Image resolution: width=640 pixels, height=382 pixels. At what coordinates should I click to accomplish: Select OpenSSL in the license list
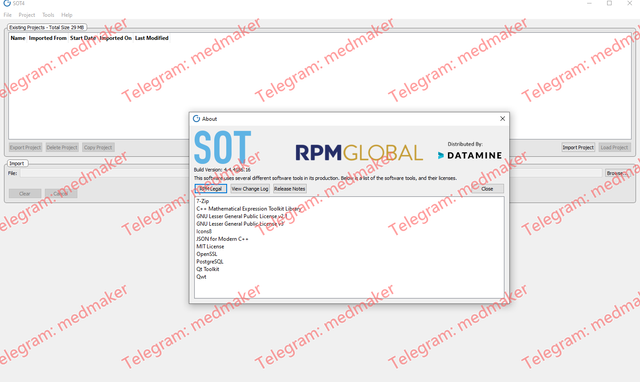click(x=207, y=254)
